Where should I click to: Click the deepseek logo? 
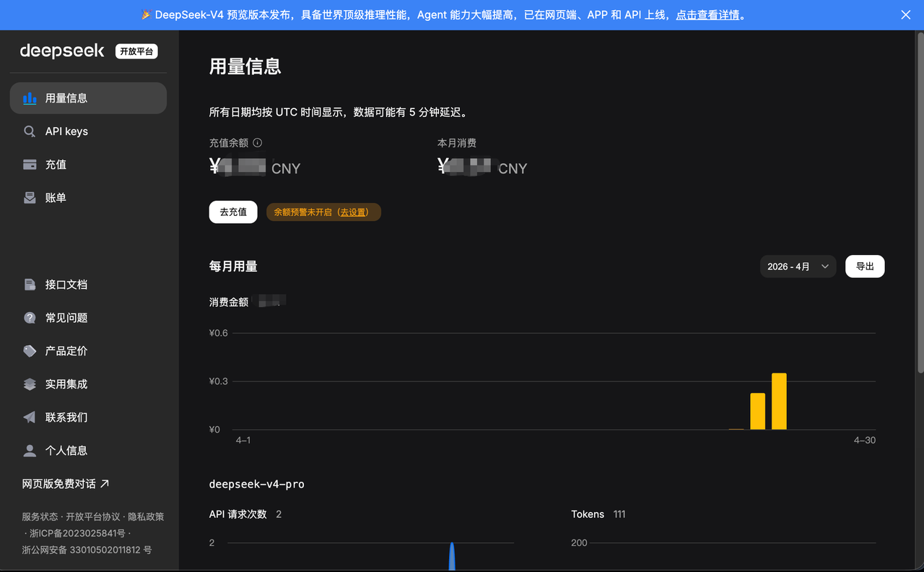tap(62, 51)
